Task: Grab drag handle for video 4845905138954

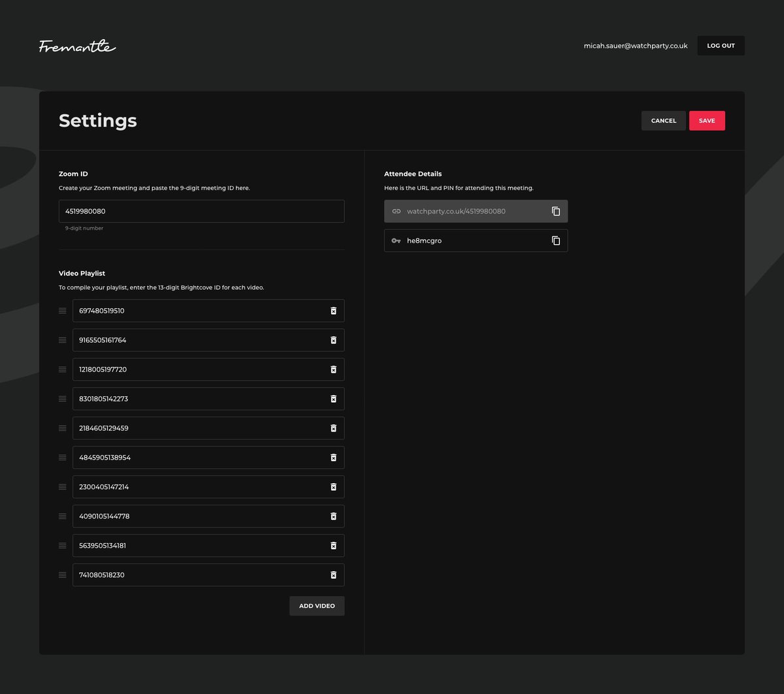Action: pos(63,458)
